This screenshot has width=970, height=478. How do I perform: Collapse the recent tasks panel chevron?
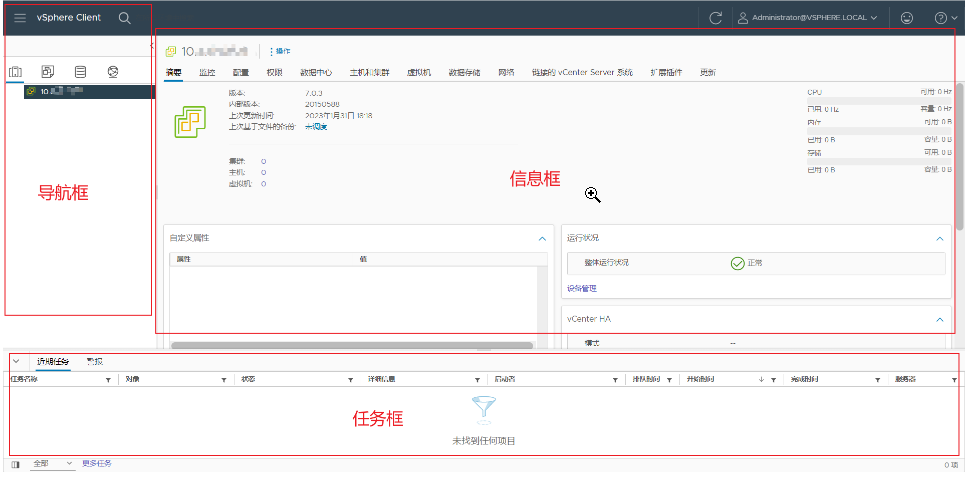click(x=17, y=361)
